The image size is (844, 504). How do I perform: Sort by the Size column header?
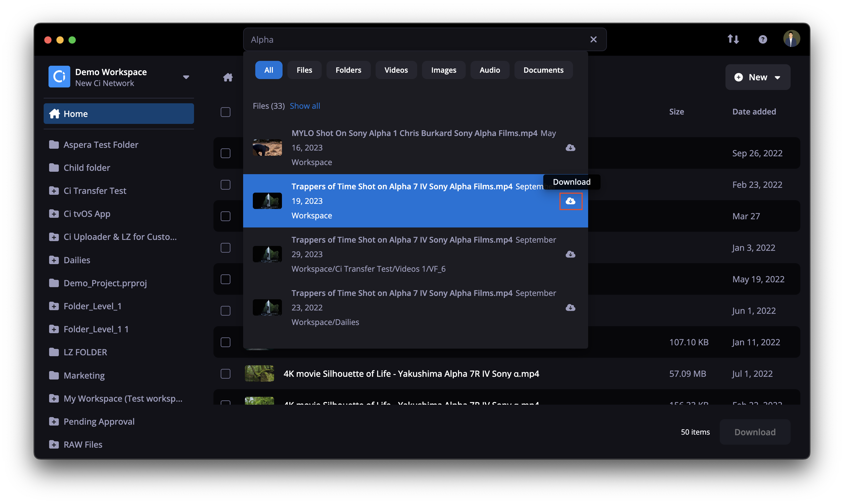coord(676,112)
